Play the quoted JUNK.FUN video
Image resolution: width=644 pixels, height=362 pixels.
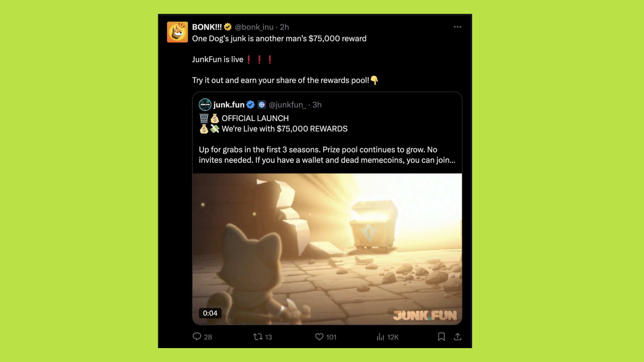coord(327,249)
